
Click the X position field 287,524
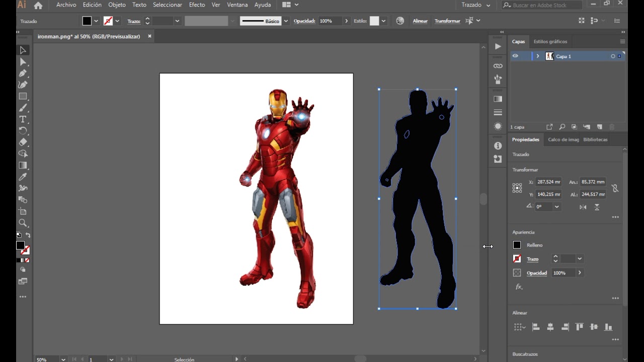click(x=548, y=182)
